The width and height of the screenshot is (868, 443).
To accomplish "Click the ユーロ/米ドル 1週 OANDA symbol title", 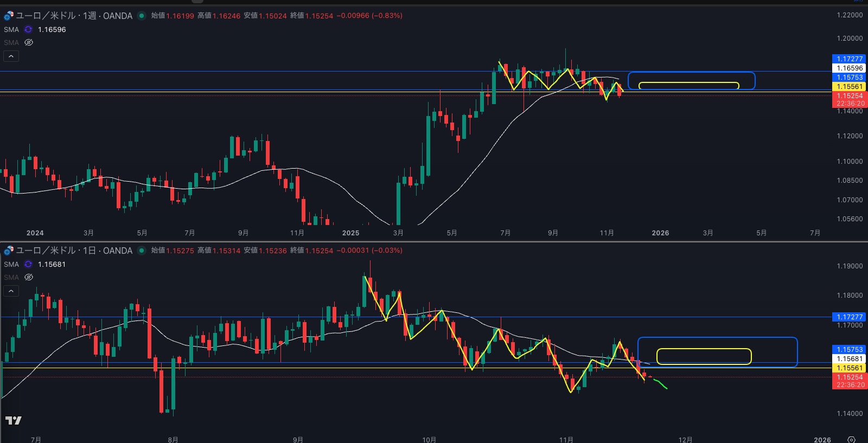I will 74,16.
